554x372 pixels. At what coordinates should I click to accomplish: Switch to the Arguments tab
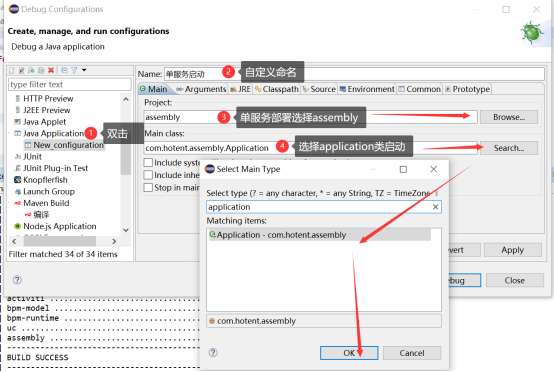pos(201,89)
